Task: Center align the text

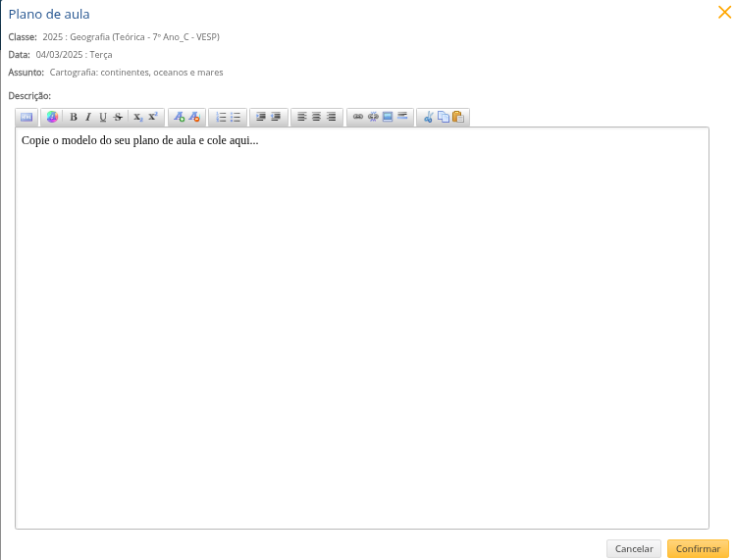Action: (x=316, y=117)
